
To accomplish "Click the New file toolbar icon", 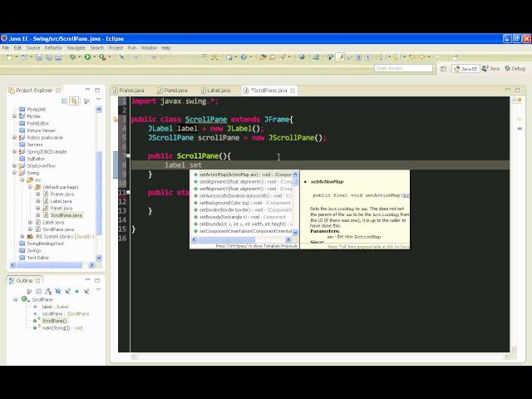I will (9, 57).
